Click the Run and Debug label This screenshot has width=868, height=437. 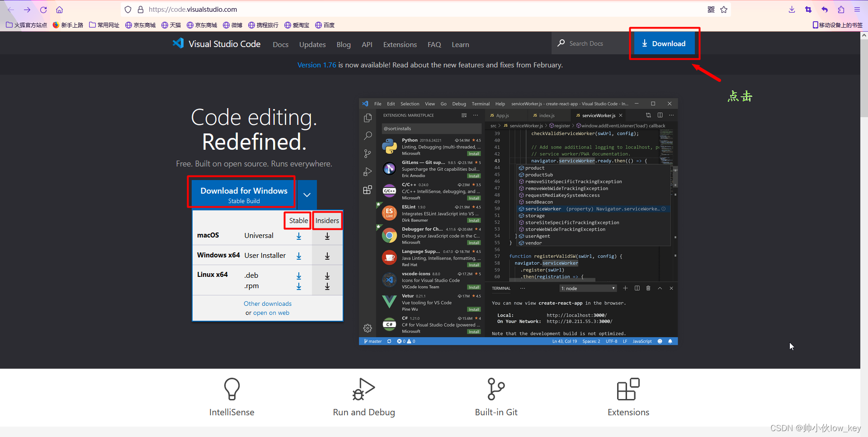pos(364,412)
